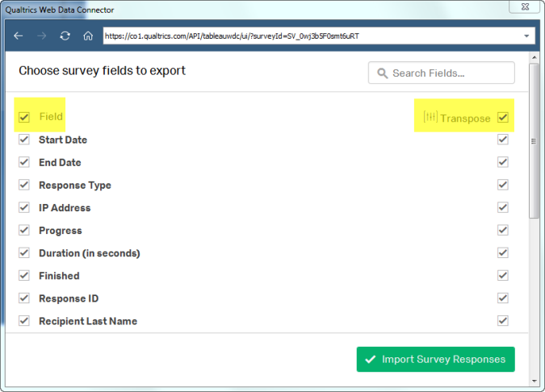Toggle transpose checkbox for Progress
This screenshot has height=392, width=545.
pos(503,230)
